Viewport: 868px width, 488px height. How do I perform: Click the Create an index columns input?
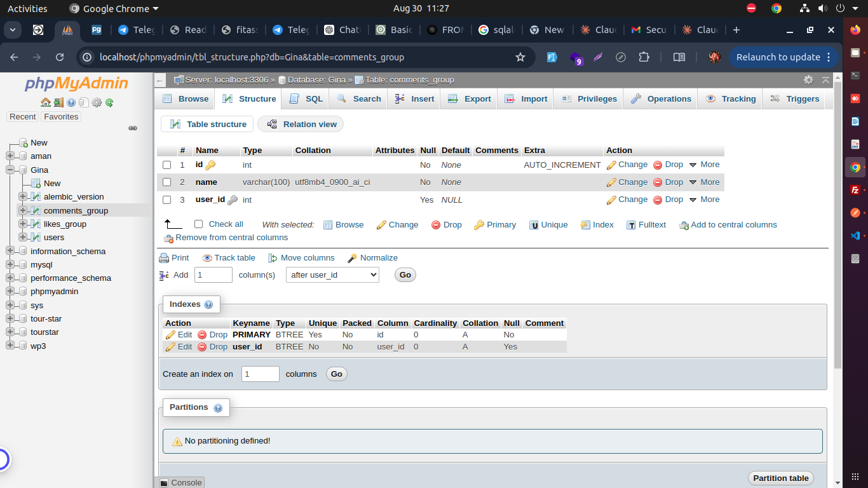(x=260, y=374)
